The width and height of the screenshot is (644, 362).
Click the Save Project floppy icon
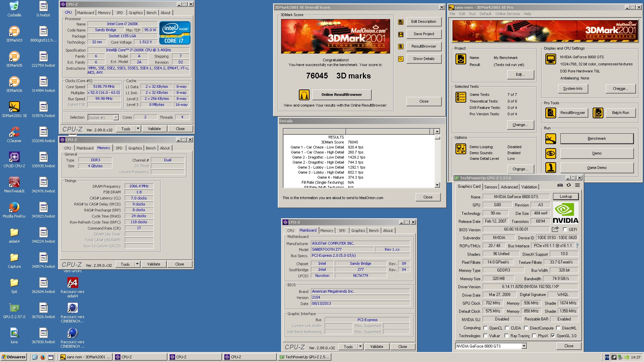[400, 34]
